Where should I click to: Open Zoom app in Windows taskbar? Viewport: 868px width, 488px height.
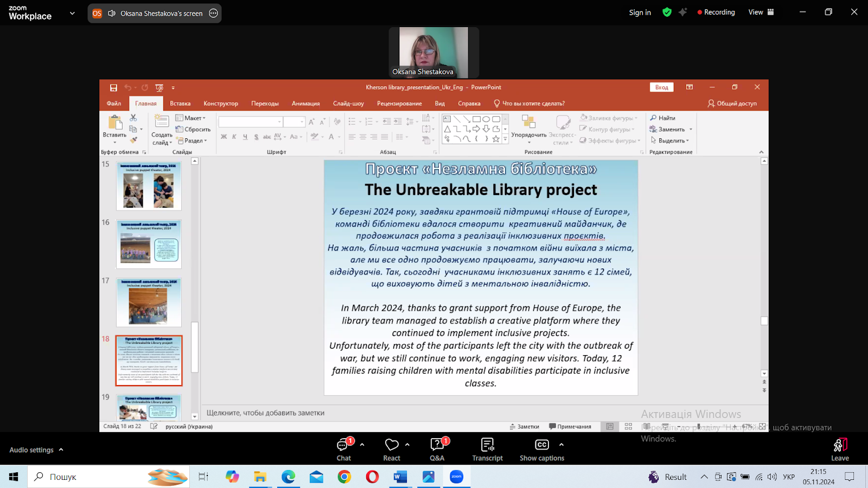pos(456,477)
